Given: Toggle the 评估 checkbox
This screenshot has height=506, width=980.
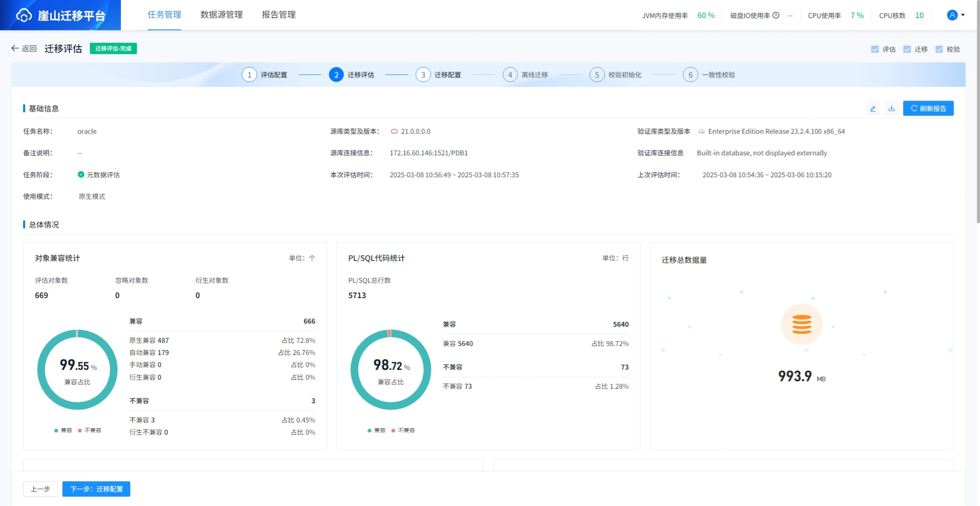Looking at the screenshot, I should tap(875, 49).
